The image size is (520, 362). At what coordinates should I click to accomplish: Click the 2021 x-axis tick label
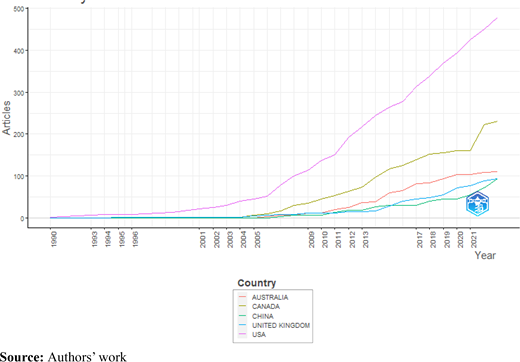pyautogui.click(x=474, y=239)
